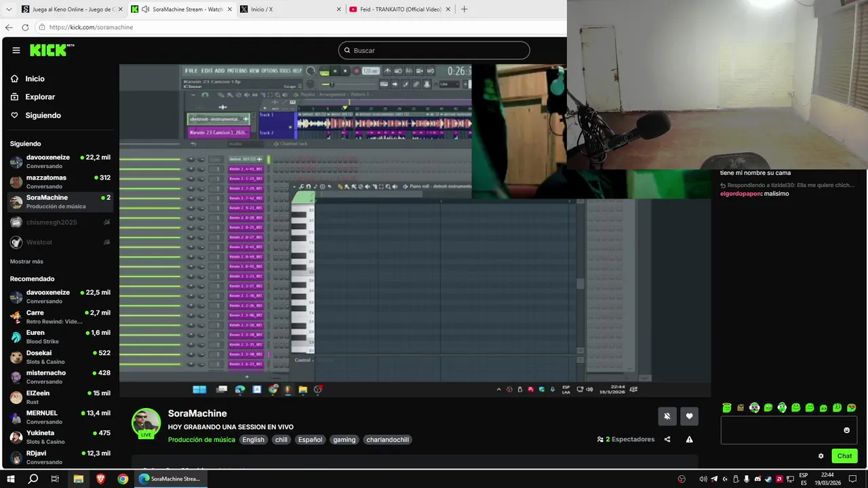Click the Discord tray icon
This screenshot has height=488, width=868.
click(x=757, y=479)
